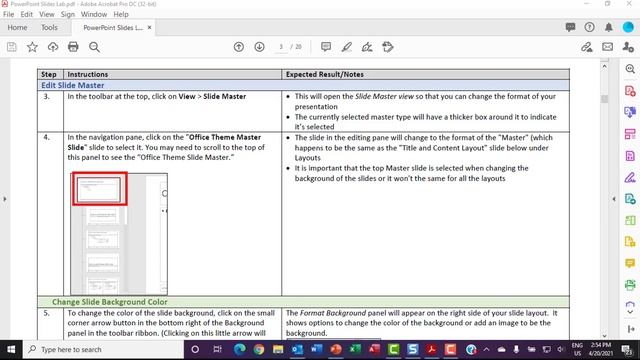Image resolution: width=640 pixels, height=360 pixels.
Task: Click the page number input field
Action: point(281,47)
